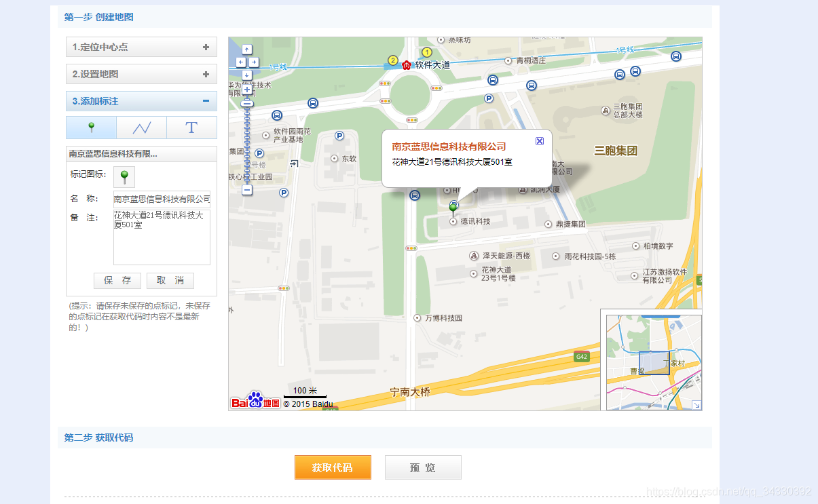This screenshot has width=818, height=504.
Task: Click the pedestrian underpass icon near 东软
Action: pos(294,163)
